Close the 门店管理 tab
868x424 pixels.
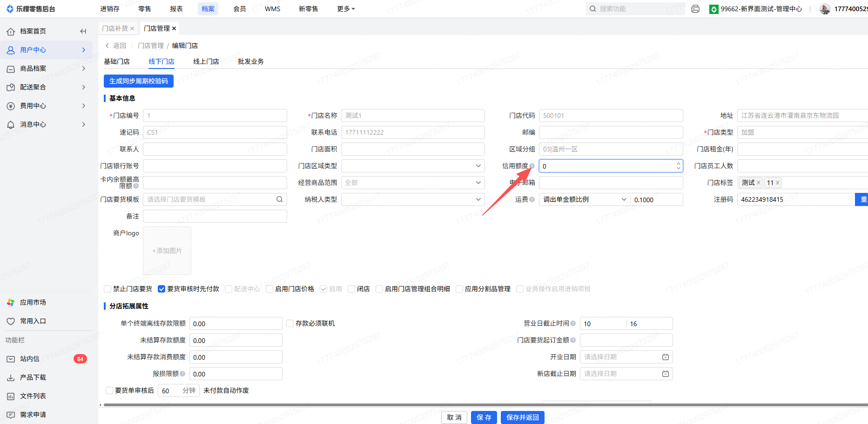click(174, 28)
